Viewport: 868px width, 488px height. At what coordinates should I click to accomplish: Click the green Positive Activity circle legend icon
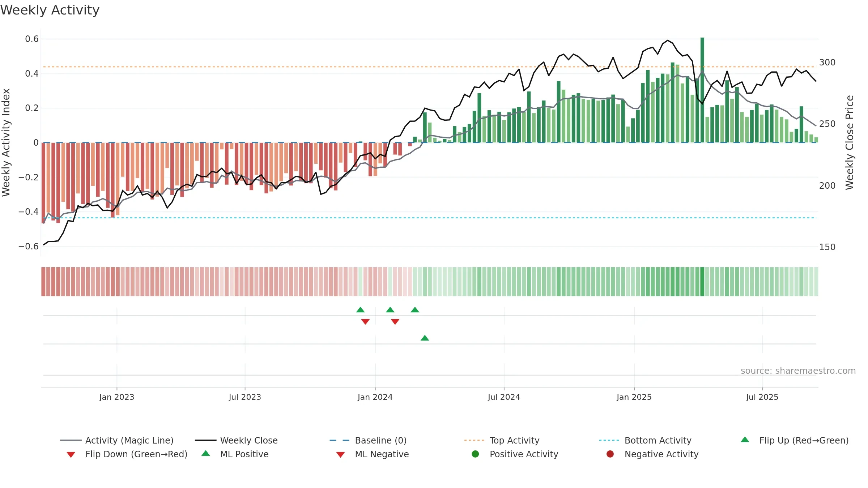tap(476, 454)
